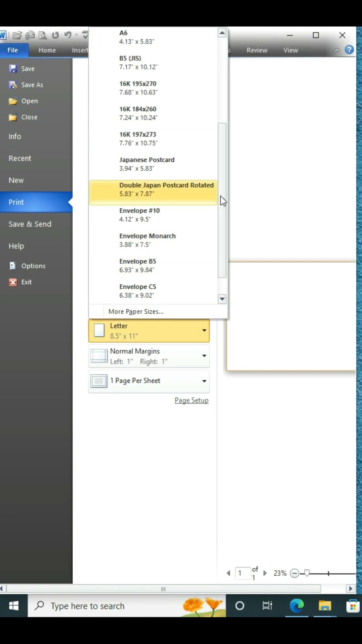Select Japanese Postcard paper size

coord(153,164)
